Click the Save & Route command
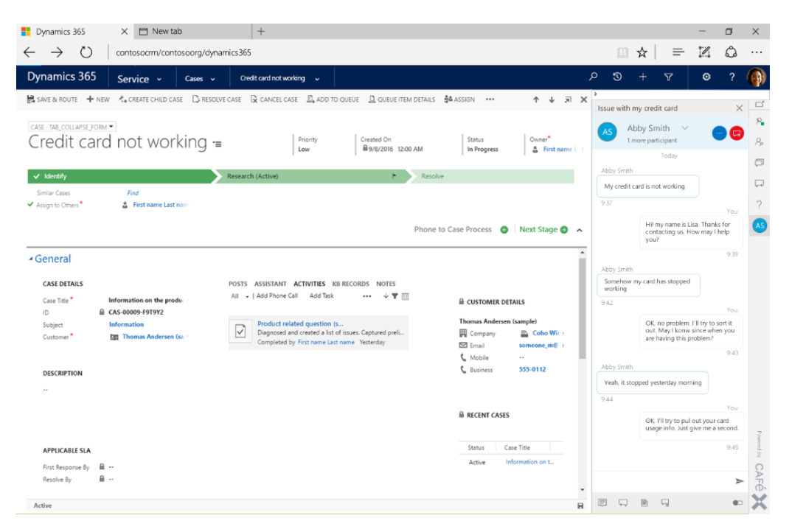 click(x=52, y=99)
